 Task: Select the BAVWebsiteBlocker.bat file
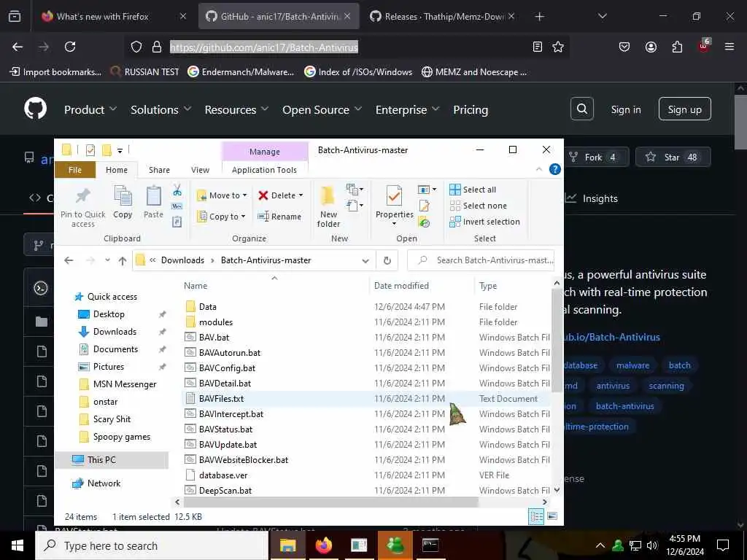(244, 460)
